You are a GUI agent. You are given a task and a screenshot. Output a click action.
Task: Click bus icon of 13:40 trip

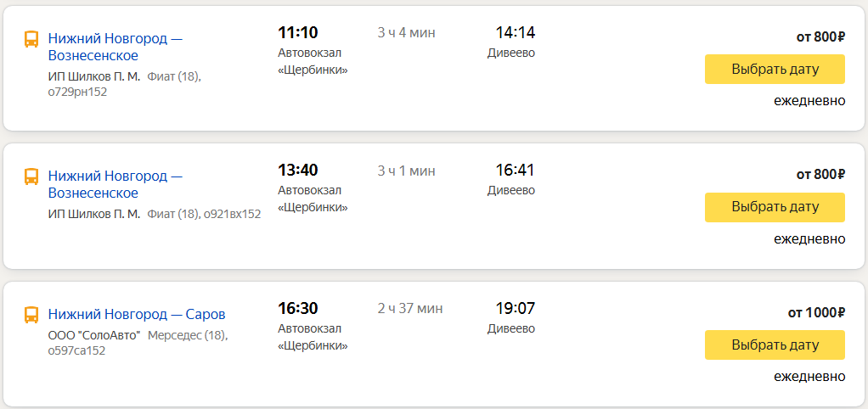31,176
